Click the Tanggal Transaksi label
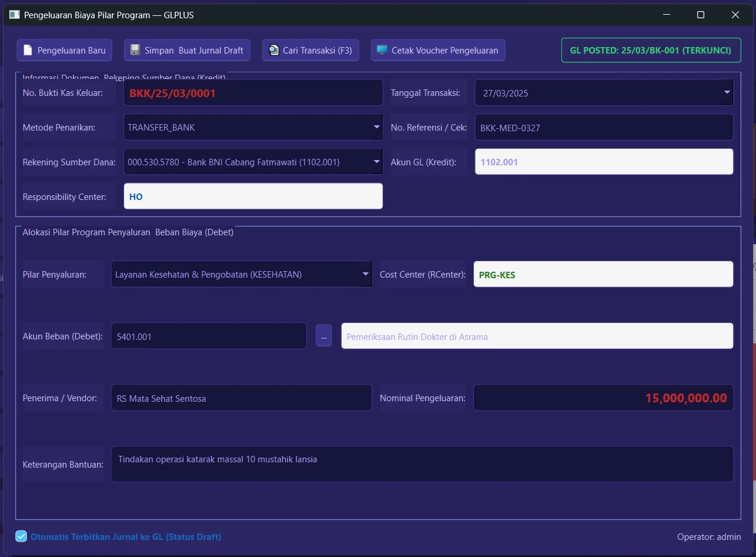 (425, 93)
